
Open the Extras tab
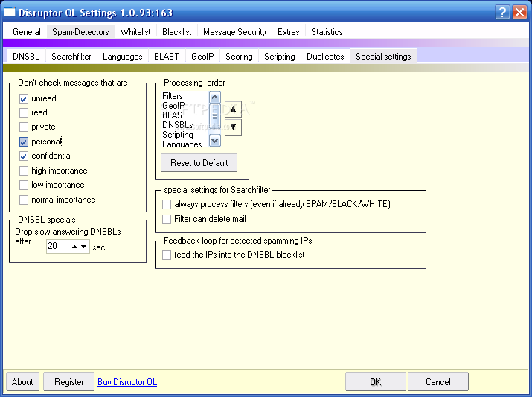click(x=289, y=32)
